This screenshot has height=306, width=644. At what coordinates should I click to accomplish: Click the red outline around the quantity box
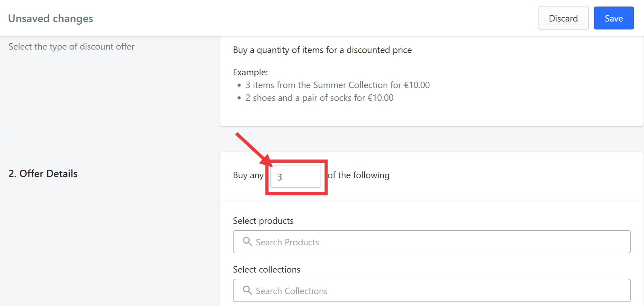point(297,193)
